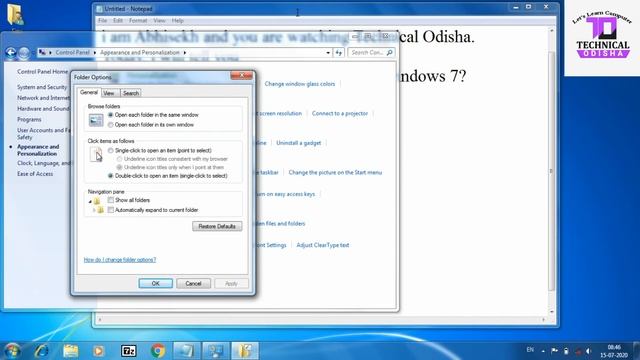Viewport: 640px width, 360px height.
Task: Click the search magnifier icon
Action: (x=389, y=53)
